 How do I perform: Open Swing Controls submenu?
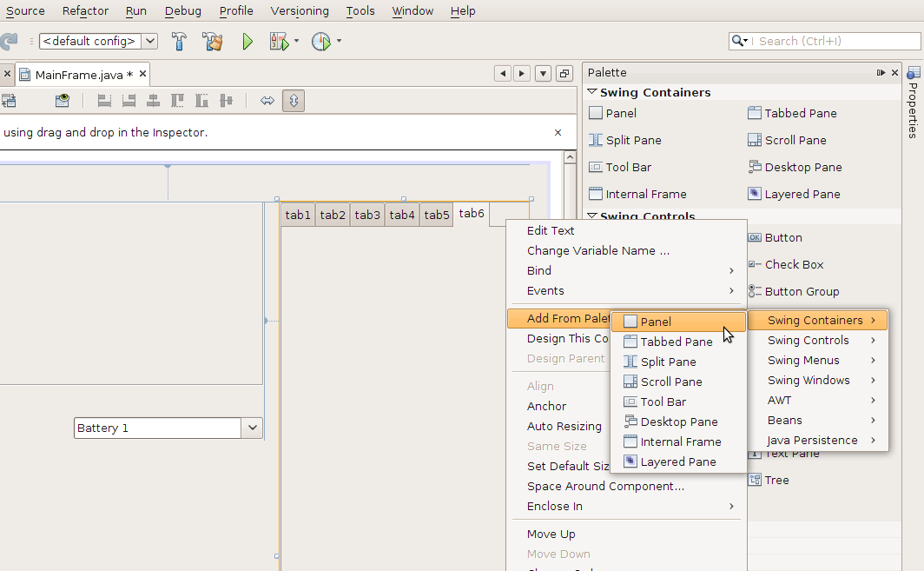(818, 341)
